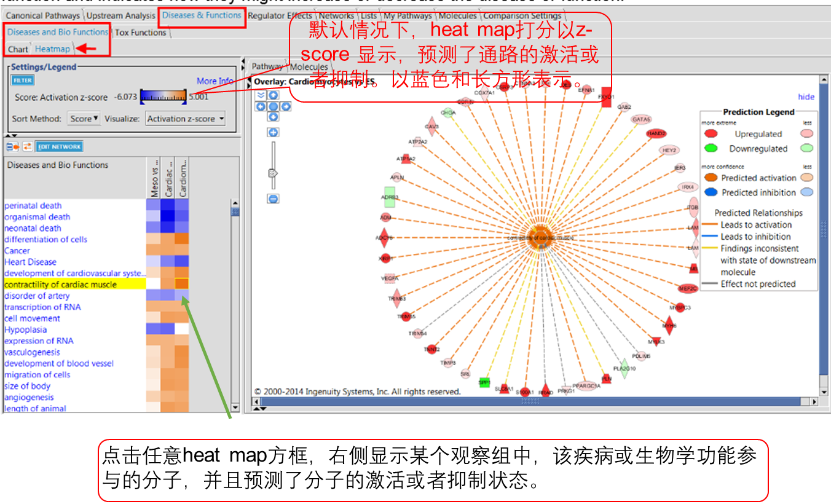Select the size of body row
This screenshot has height=504, width=831.
pos(27,386)
